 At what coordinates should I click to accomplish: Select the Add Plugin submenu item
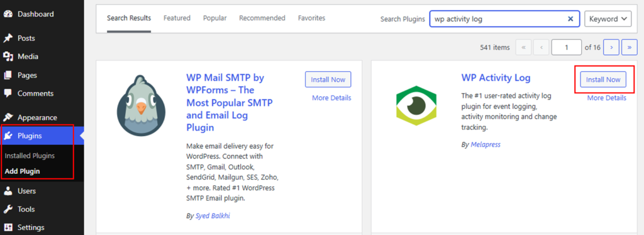(22, 171)
